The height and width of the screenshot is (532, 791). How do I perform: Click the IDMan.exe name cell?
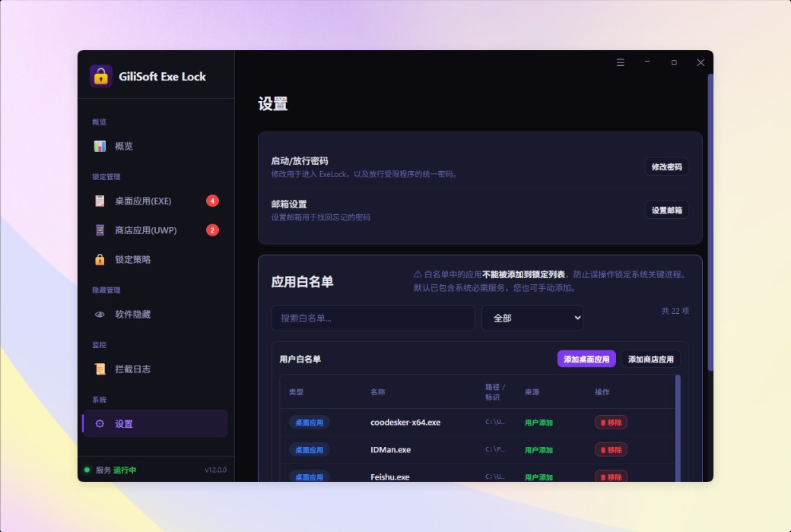[x=390, y=450]
